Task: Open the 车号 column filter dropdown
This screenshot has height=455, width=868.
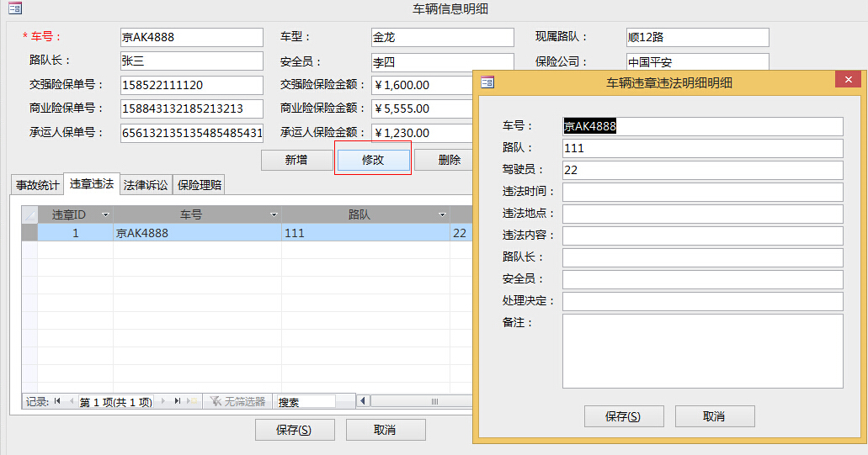Action: click(x=274, y=214)
